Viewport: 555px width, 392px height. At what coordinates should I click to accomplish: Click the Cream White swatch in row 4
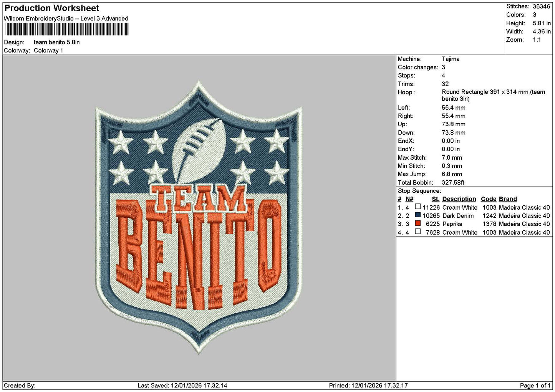click(x=418, y=232)
